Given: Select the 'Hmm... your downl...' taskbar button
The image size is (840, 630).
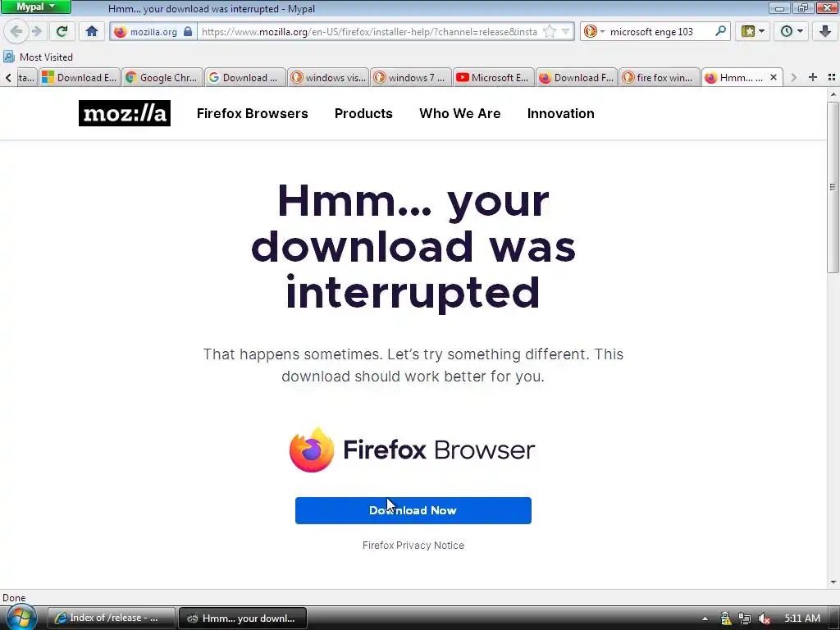Looking at the screenshot, I should pos(243,619).
